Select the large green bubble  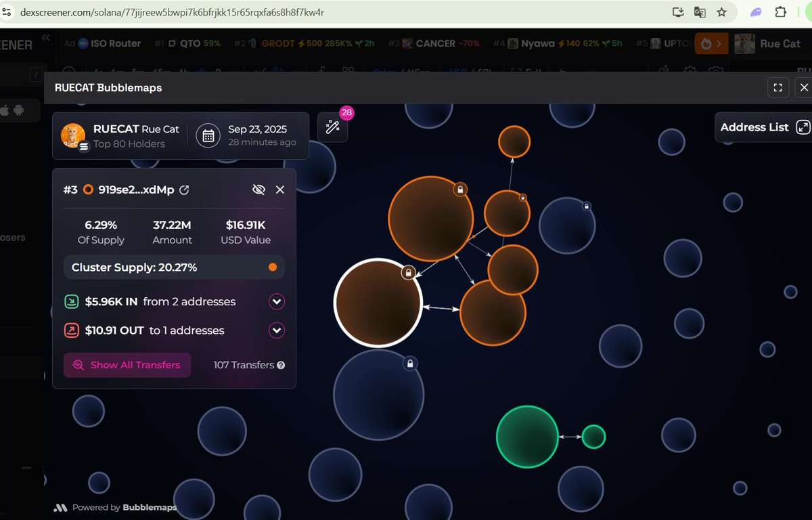tap(527, 437)
